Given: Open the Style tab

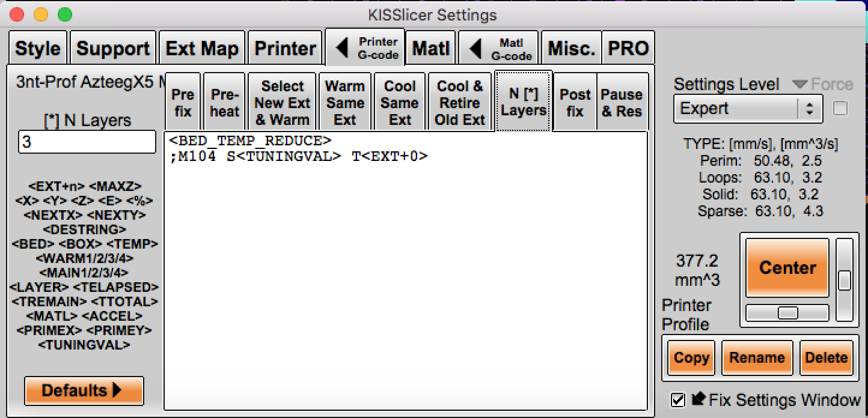Looking at the screenshot, I should [37, 48].
